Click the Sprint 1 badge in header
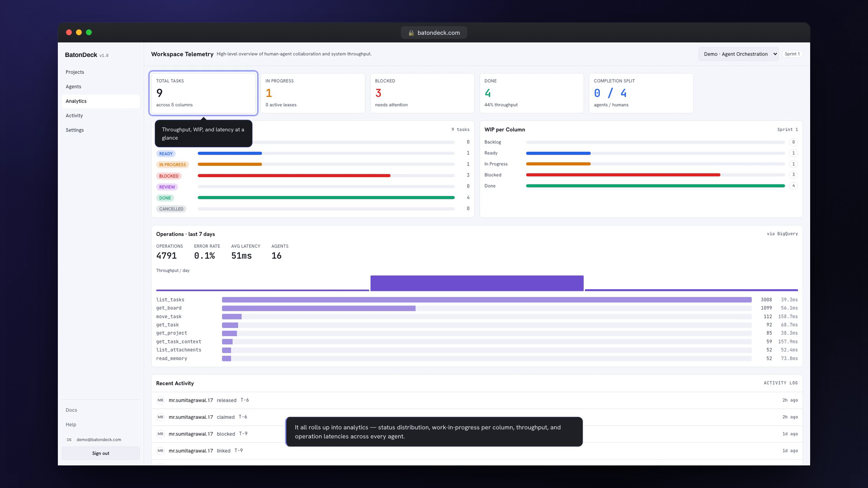Screen dimensions: 868x488 point(792,54)
